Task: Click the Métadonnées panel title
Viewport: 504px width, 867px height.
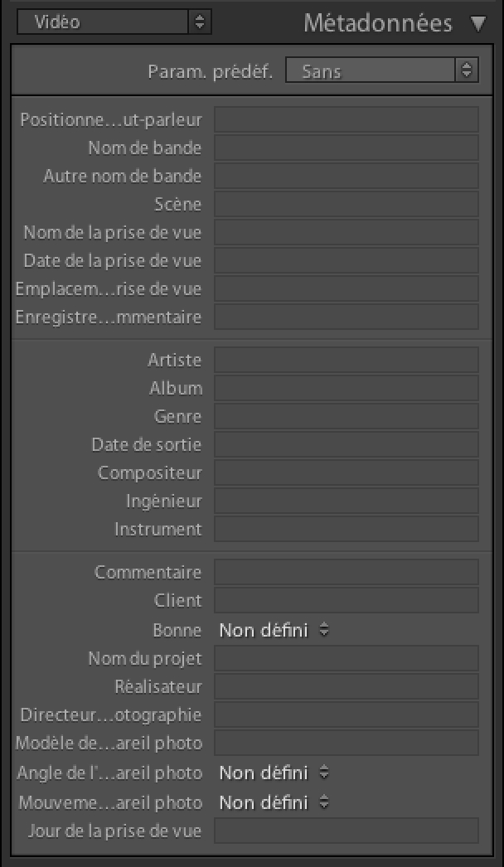Action: point(378,23)
